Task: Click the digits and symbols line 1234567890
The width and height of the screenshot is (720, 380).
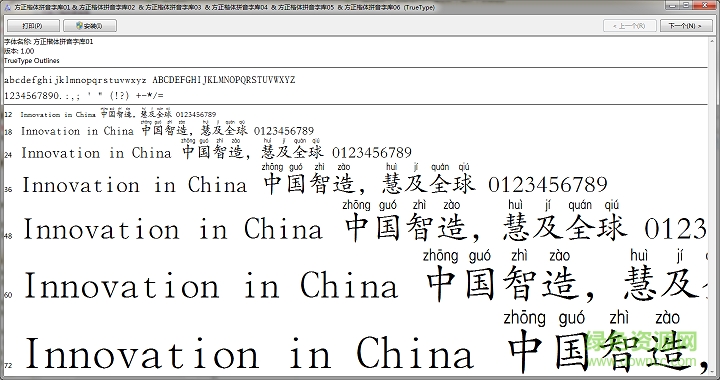Action: [84, 96]
